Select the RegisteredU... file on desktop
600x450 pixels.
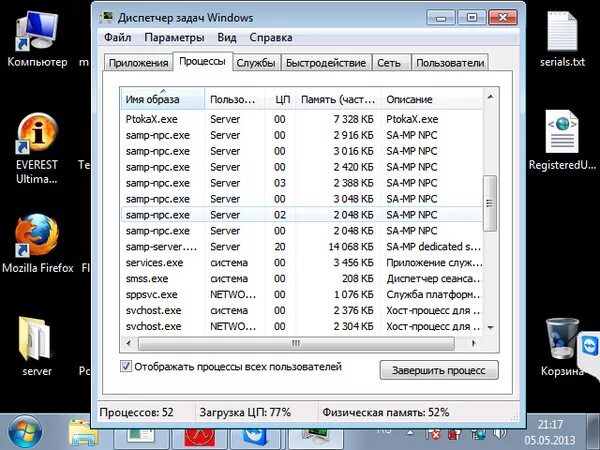click(562, 140)
